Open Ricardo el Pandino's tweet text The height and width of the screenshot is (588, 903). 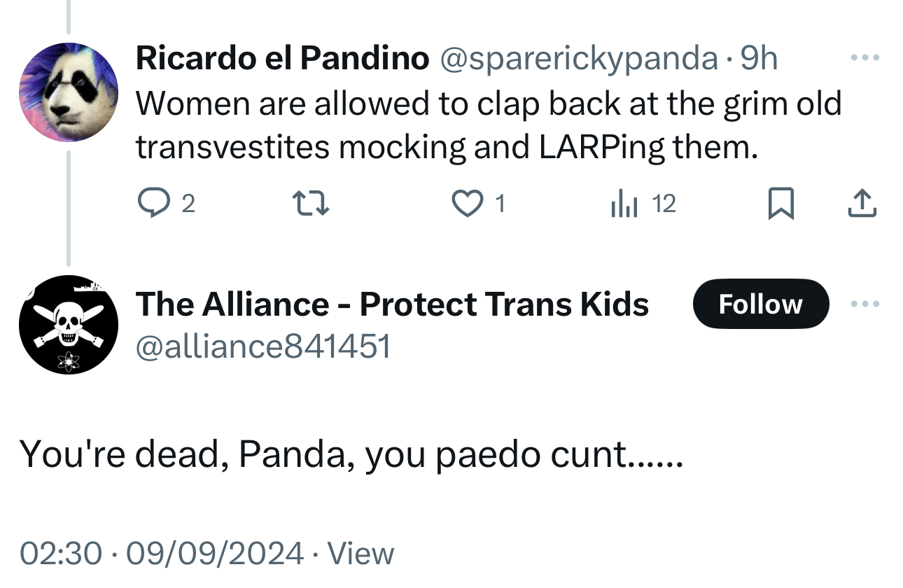click(x=488, y=125)
